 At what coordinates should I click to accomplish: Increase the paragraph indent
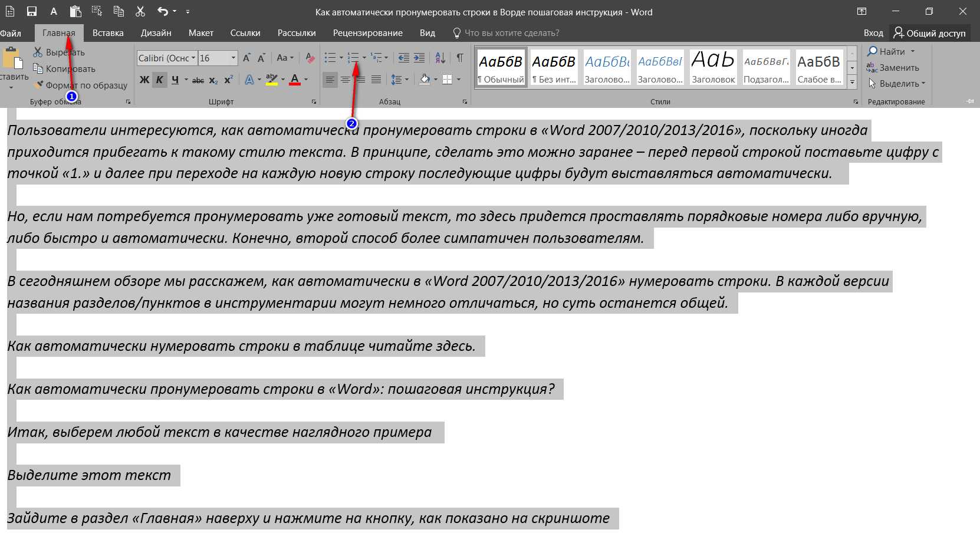click(419, 58)
